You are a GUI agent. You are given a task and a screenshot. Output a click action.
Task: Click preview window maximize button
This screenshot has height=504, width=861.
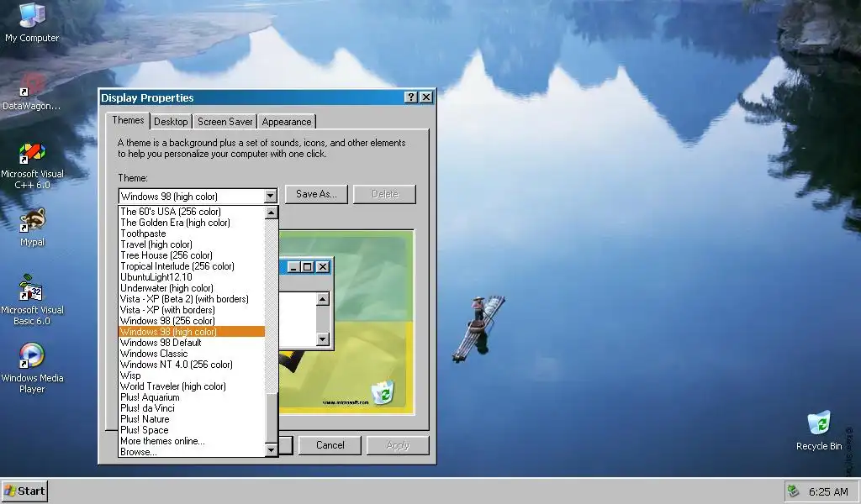coord(308,266)
